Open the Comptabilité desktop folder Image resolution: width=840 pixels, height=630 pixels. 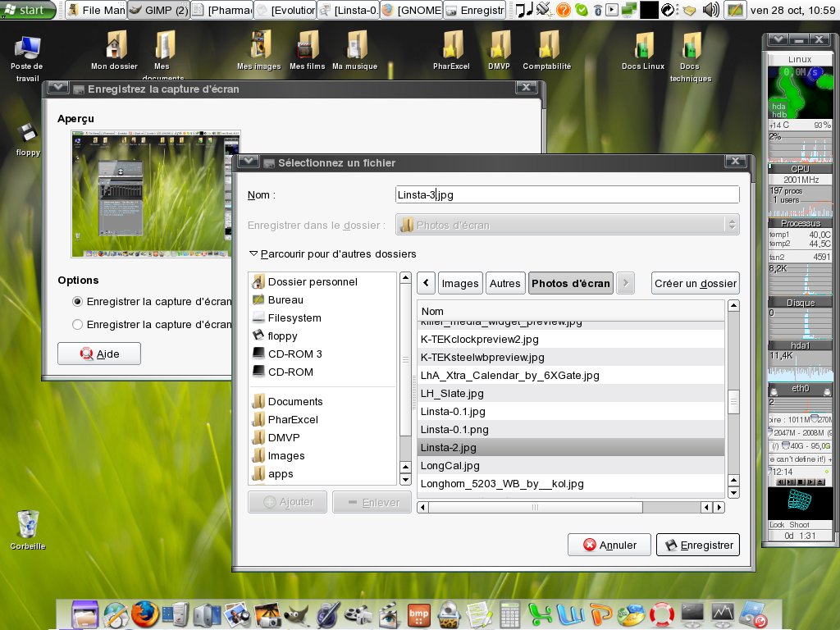[x=547, y=51]
